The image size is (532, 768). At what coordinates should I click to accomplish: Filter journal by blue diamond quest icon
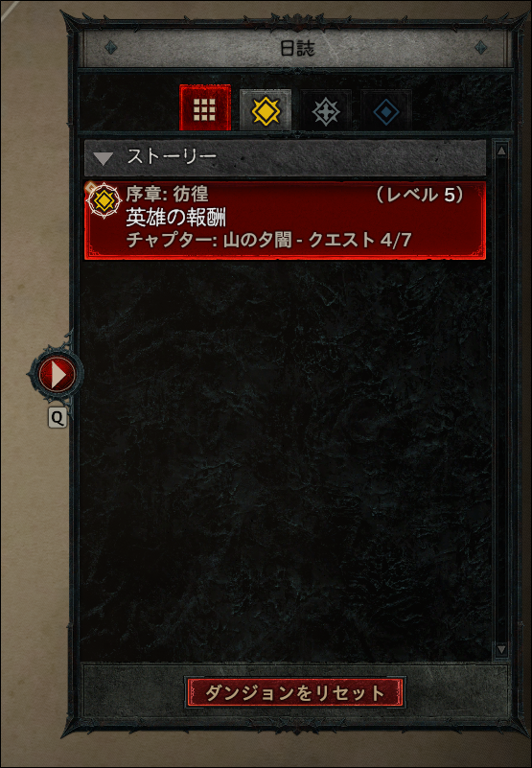(386, 110)
